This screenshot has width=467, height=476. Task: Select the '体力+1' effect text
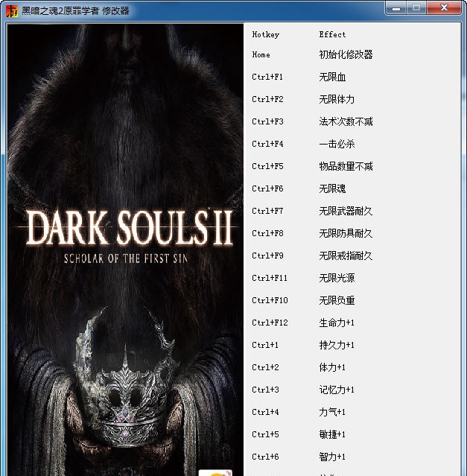(332, 368)
